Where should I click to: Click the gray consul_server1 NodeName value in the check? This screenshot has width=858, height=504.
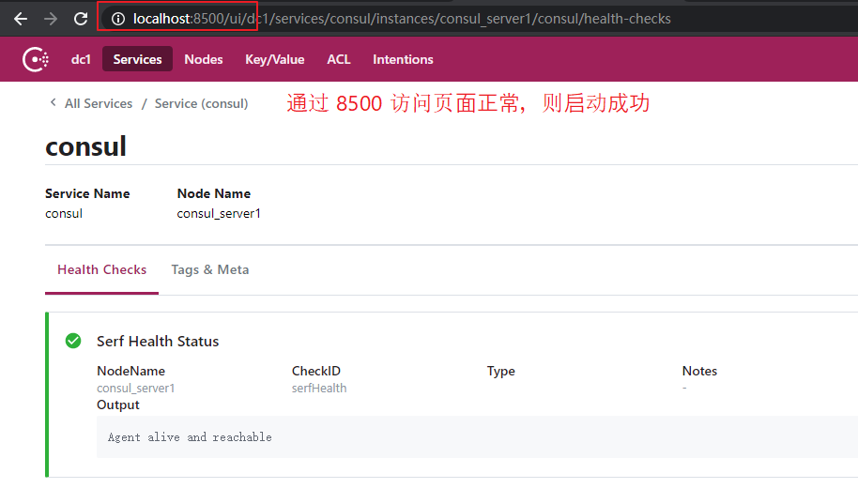point(136,388)
